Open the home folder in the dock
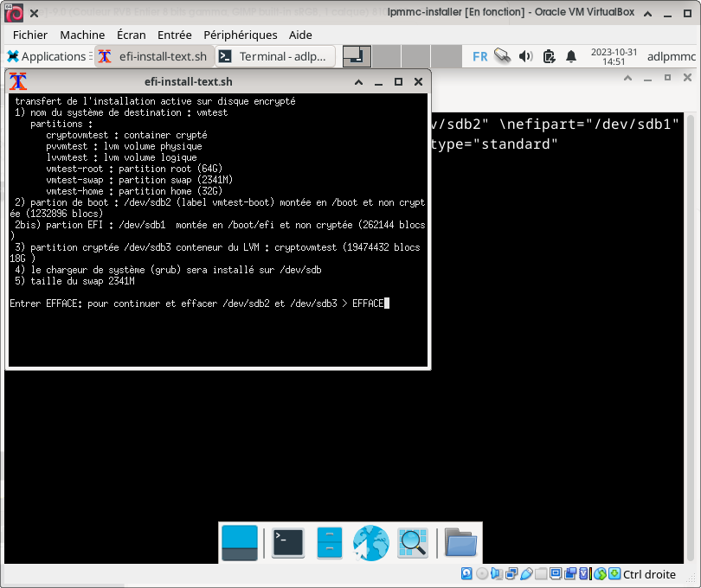This screenshot has width=701, height=588. (460, 542)
